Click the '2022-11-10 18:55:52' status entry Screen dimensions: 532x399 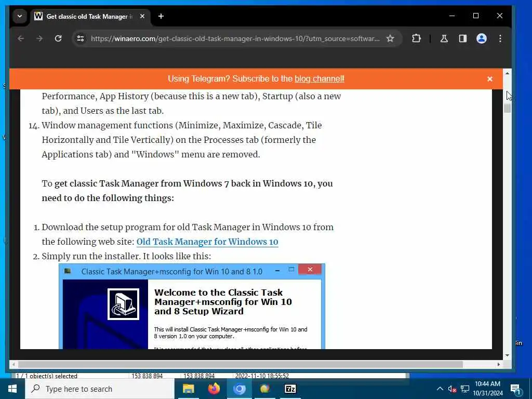[x=262, y=376]
